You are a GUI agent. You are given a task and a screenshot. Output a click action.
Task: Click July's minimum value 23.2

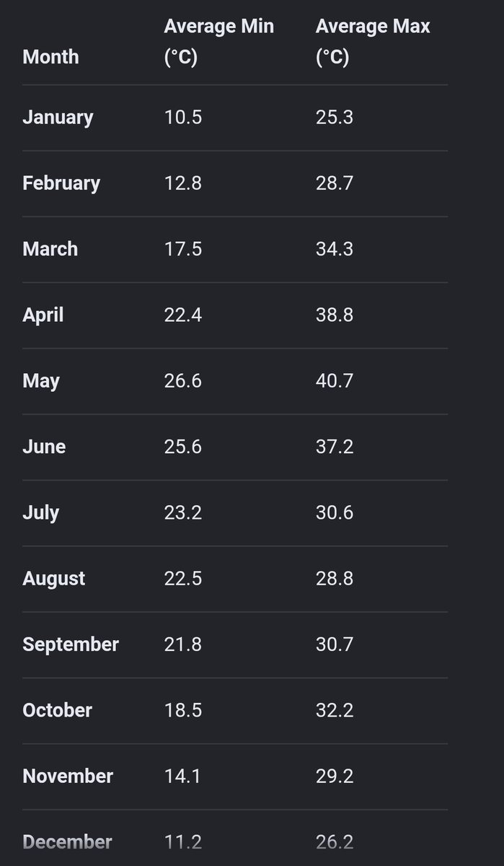tap(182, 513)
